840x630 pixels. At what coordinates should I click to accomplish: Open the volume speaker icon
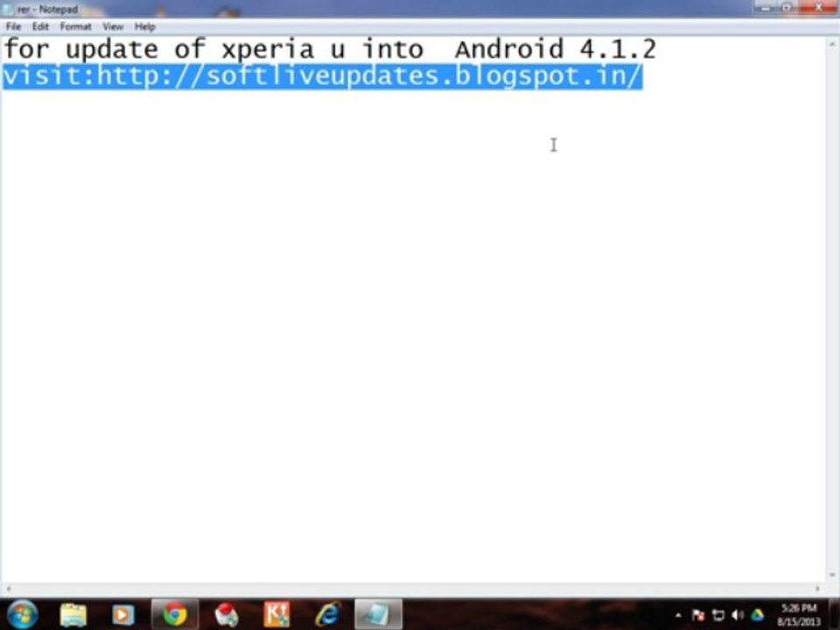click(x=738, y=615)
